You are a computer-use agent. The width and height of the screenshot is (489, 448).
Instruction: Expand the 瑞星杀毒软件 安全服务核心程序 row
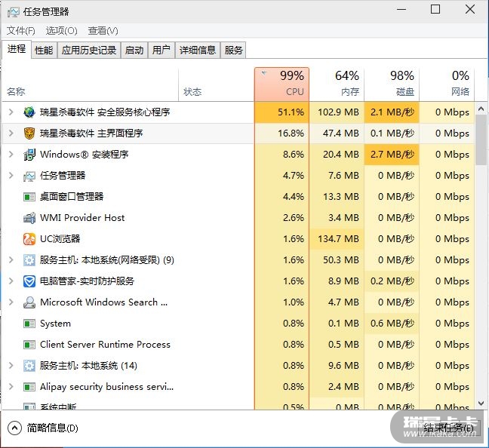pos(11,112)
